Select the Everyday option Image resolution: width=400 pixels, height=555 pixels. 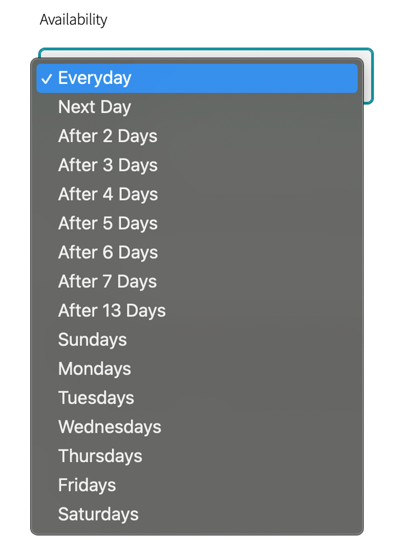click(197, 78)
